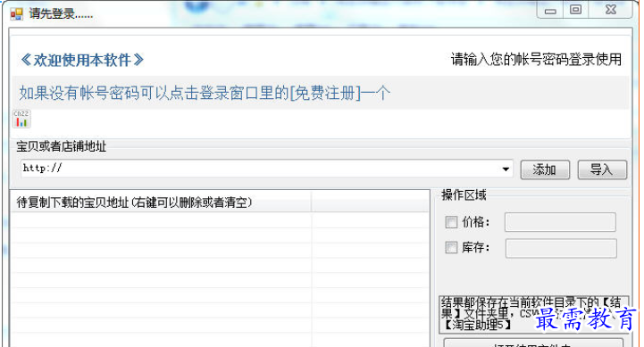Open the address URL dropdown arrow
This screenshot has width=644, height=347.
coord(506,169)
